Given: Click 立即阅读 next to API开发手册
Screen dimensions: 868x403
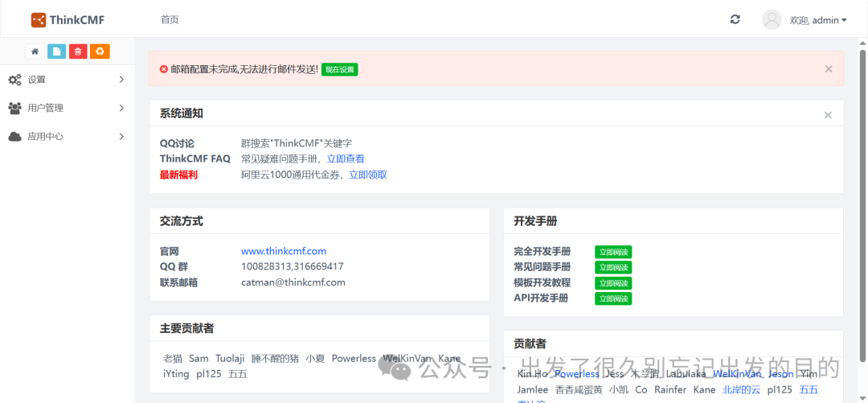Looking at the screenshot, I should click(x=613, y=298).
